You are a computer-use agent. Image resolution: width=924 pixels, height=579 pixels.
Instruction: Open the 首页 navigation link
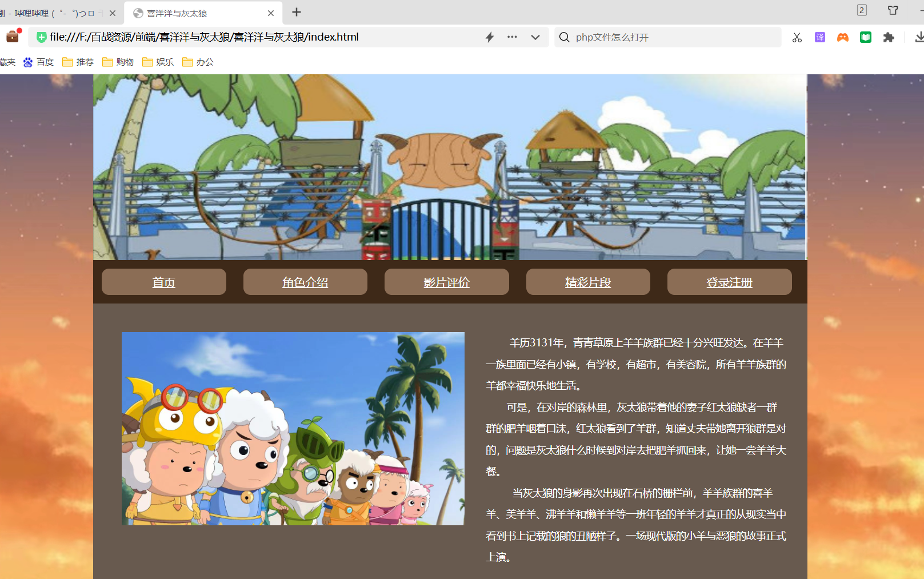(163, 282)
